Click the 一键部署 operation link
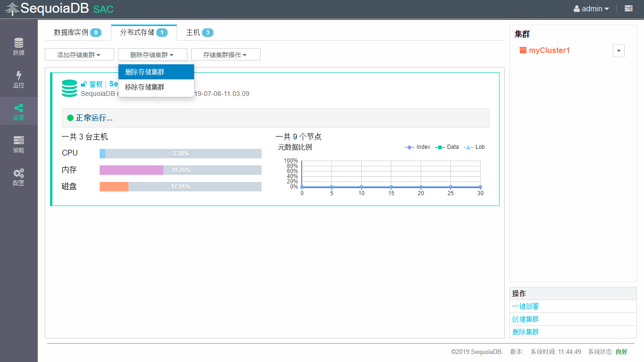The width and height of the screenshot is (644, 362). (x=525, y=306)
